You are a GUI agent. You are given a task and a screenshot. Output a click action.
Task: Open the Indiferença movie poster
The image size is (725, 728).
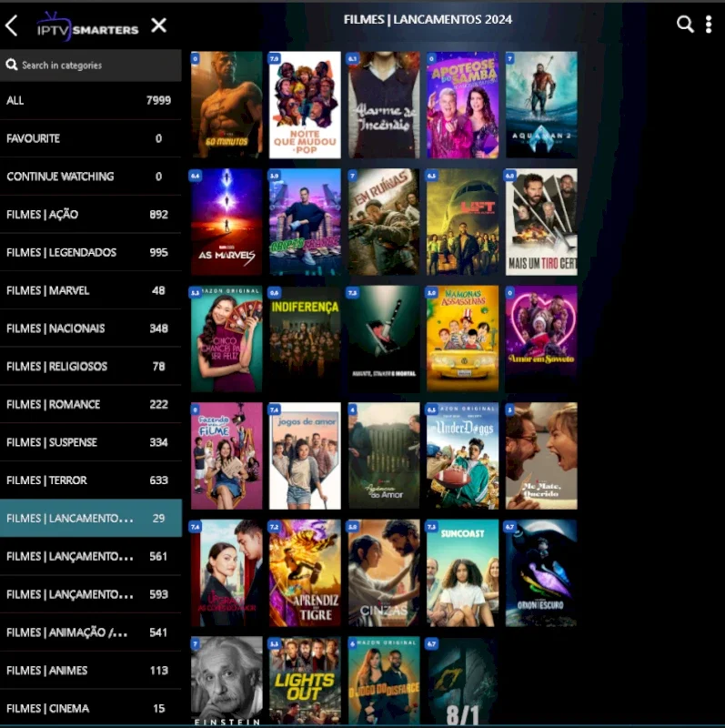(305, 339)
